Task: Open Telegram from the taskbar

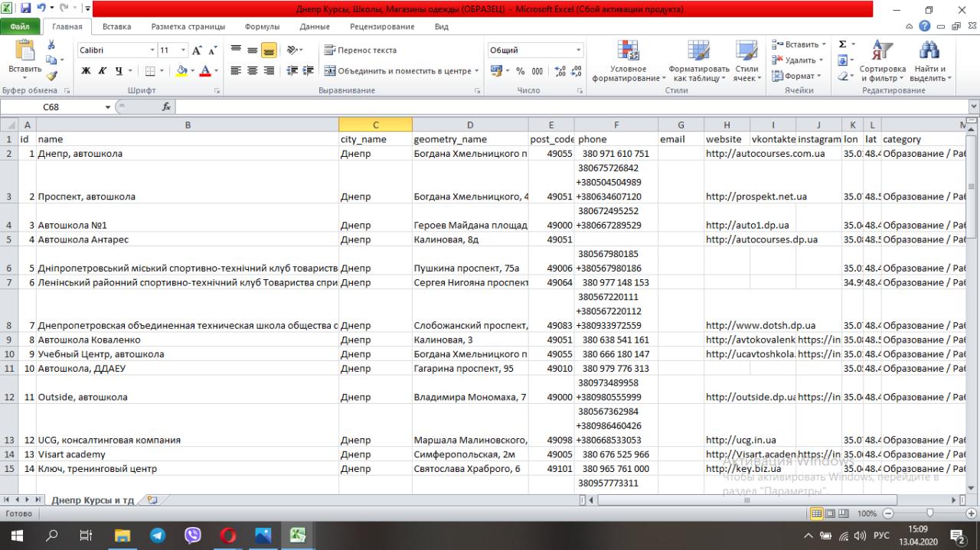Action: (158, 535)
